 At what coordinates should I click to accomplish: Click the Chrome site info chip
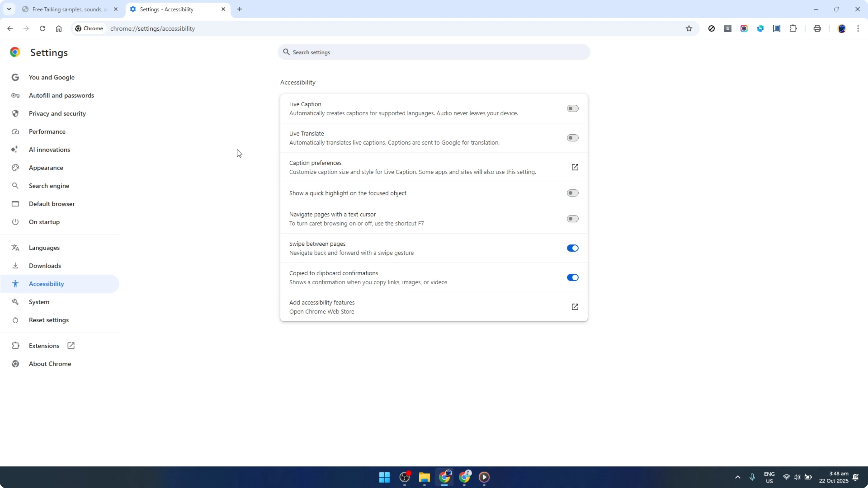click(x=89, y=29)
